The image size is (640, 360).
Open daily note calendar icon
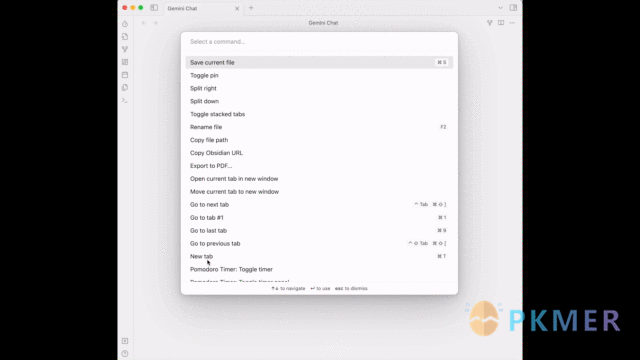(125, 75)
